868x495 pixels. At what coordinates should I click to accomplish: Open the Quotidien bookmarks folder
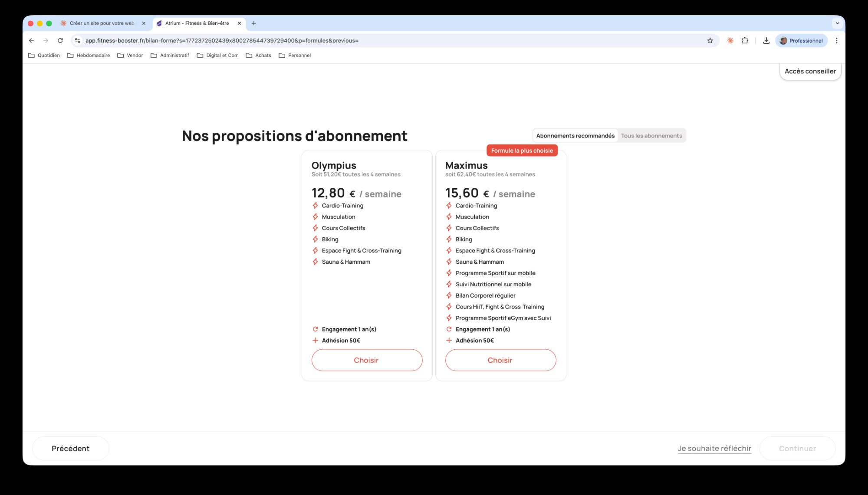pyautogui.click(x=44, y=55)
